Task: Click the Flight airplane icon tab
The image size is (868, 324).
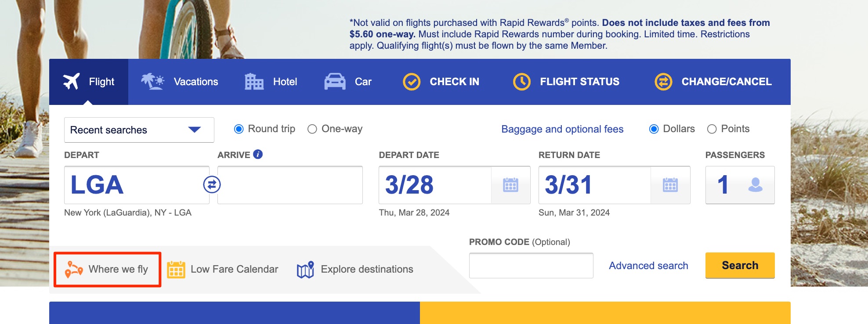Action: (72, 81)
